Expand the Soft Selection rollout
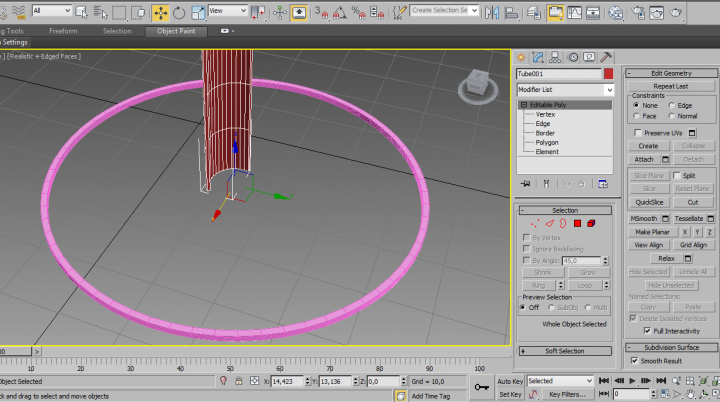Screen dimensions: 720x402 [565, 351]
